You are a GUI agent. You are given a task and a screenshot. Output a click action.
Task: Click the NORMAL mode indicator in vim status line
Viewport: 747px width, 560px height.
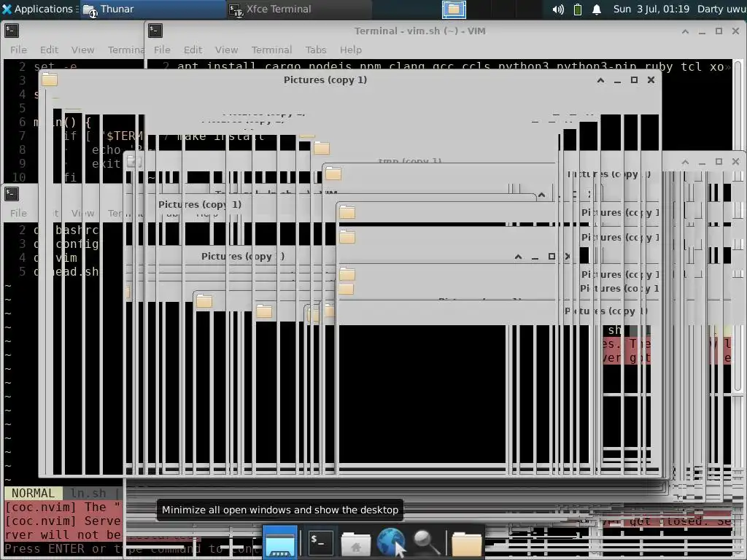pyautogui.click(x=34, y=493)
